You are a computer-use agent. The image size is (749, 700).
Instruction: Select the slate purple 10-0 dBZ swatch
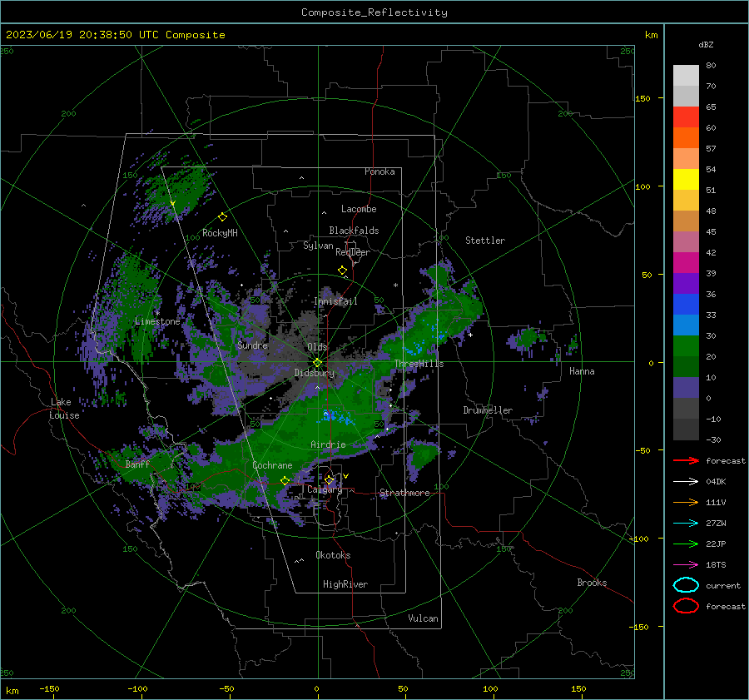coord(686,388)
